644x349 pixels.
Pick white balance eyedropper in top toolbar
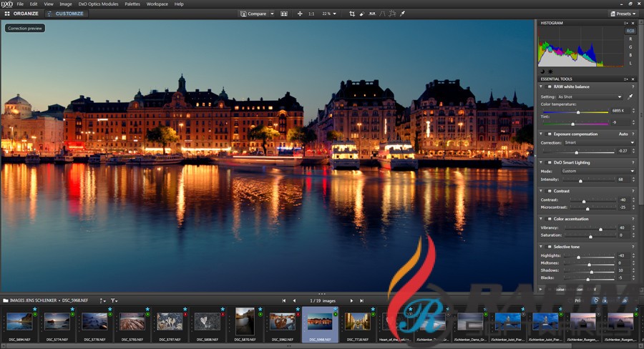(x=402, y=14)
